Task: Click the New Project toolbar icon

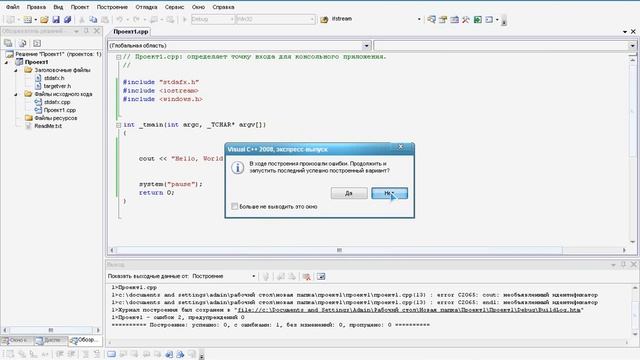Action: pyautogui.click(x=10, y=19)
